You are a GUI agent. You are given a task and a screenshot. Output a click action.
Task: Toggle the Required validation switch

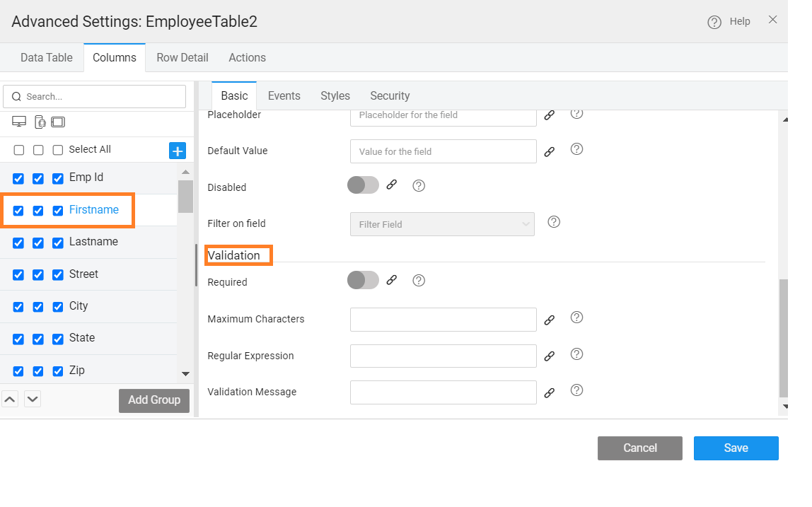[363, 281]
